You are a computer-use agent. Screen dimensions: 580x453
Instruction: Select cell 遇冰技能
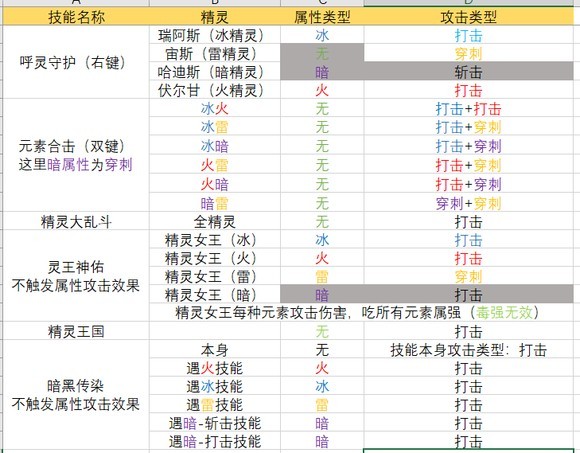(215, 386)
